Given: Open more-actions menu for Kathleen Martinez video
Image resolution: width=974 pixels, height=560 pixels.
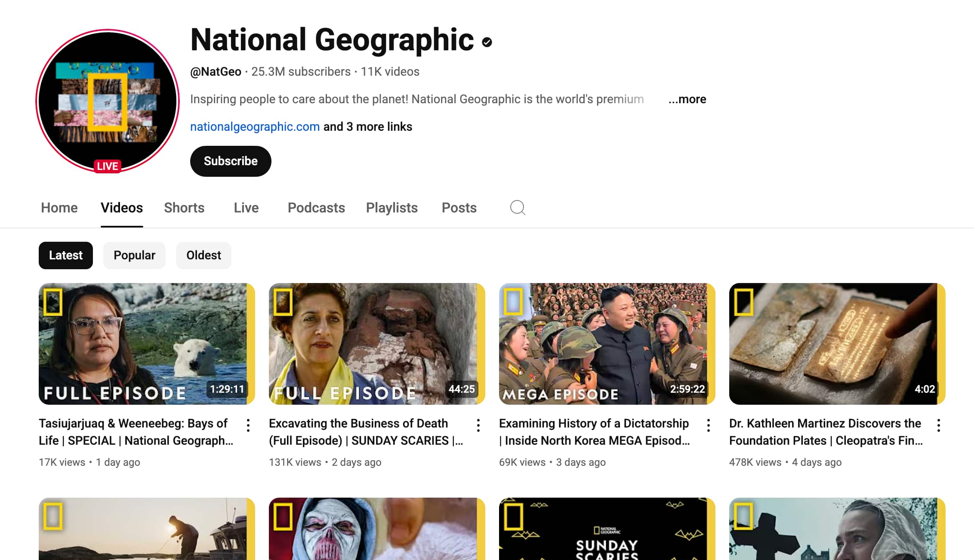Looking at the screenshot, I should pyautogui.click(x=939, y=425).
